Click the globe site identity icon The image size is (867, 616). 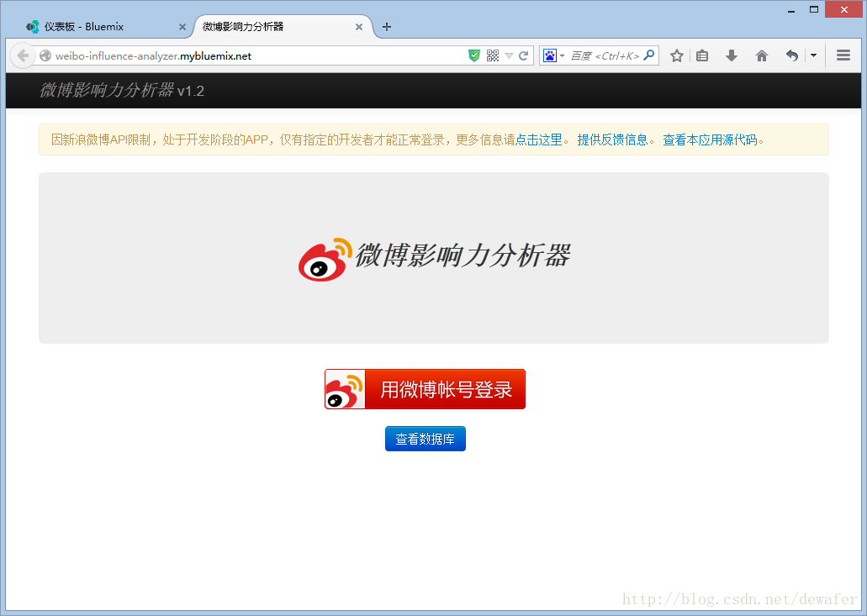(45, 55)
